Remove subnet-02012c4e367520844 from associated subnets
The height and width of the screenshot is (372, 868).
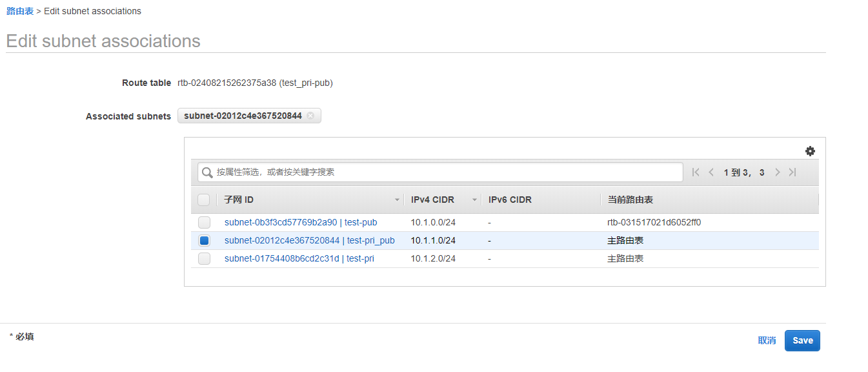point(310,116)
